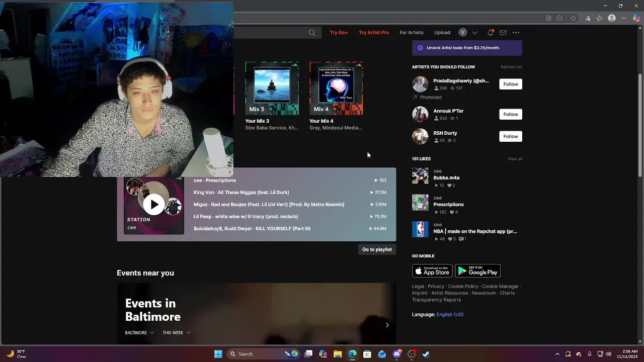
Task: Open the Mix 3 cover thumbnail
Action: 272,88
